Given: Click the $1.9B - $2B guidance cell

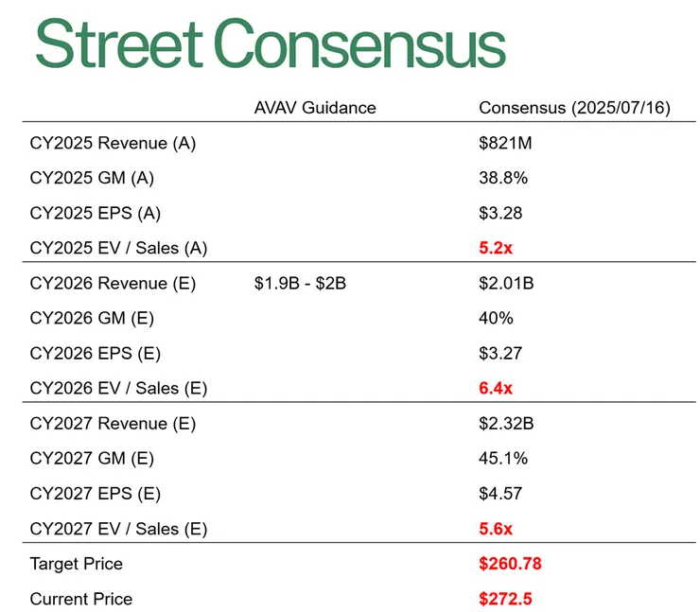Looking at the screenshot, I should point(300,284).
